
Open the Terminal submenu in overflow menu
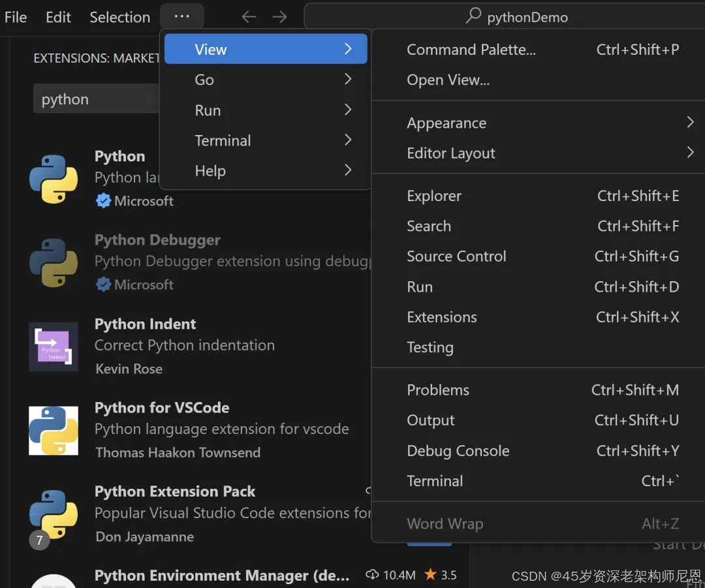tap(266, 140)
